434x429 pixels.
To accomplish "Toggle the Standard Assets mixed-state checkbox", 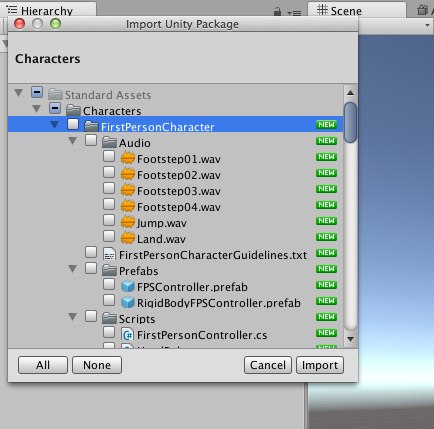I will (x=37, y=92).
